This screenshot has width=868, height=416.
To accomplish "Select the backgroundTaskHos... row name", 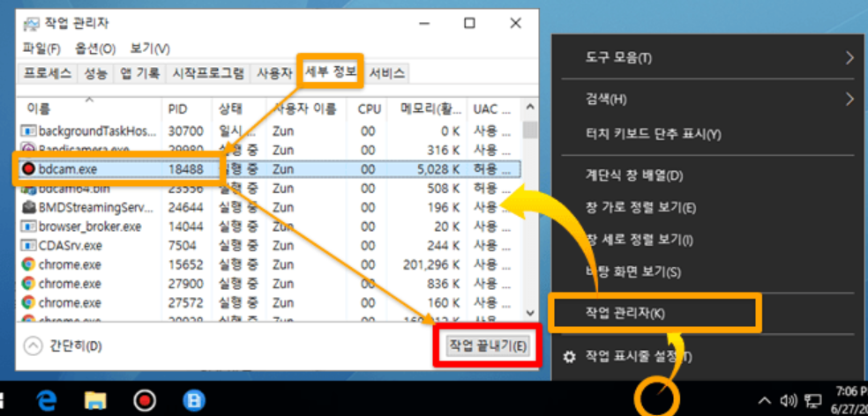I will (x=97, y=131).
